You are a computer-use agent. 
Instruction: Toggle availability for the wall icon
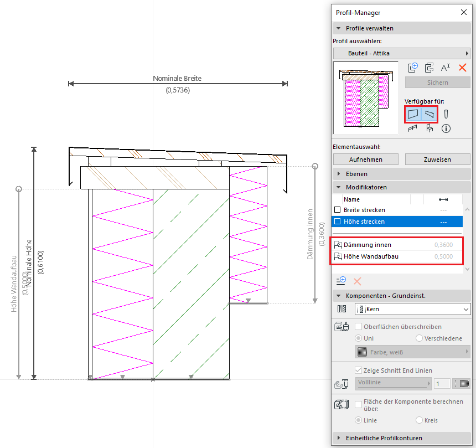click(413, 114)
